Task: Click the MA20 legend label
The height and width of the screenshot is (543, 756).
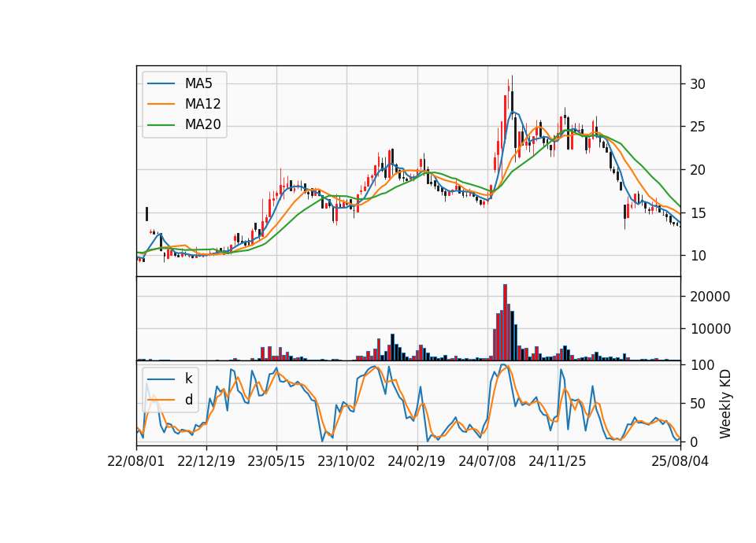Action: coord(202,124)
